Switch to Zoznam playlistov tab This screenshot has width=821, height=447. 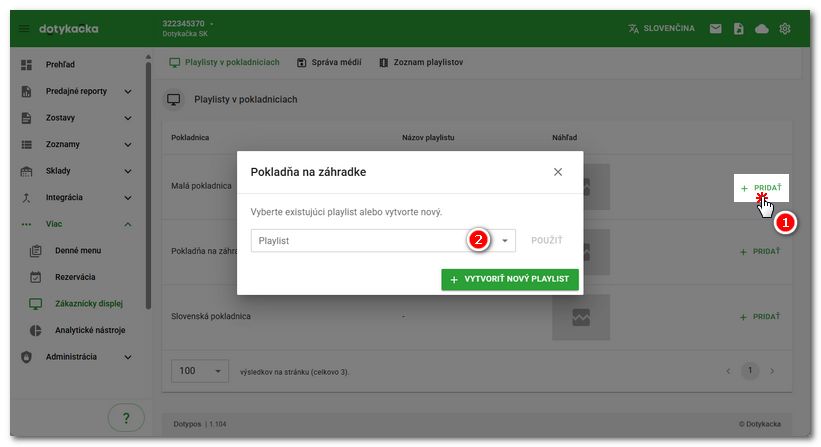(x=420, y=63)
